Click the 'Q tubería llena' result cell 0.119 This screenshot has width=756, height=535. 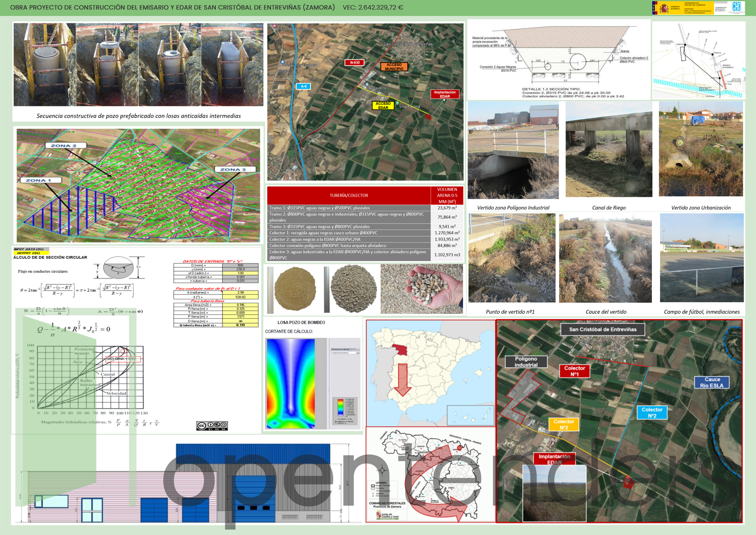point(240,325)
